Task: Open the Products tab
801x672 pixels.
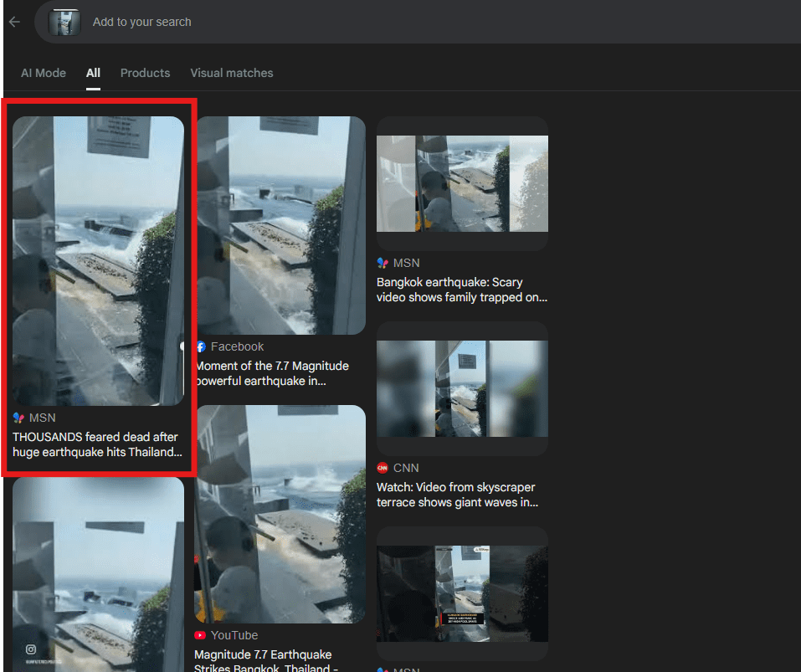Action: (145, 73)
